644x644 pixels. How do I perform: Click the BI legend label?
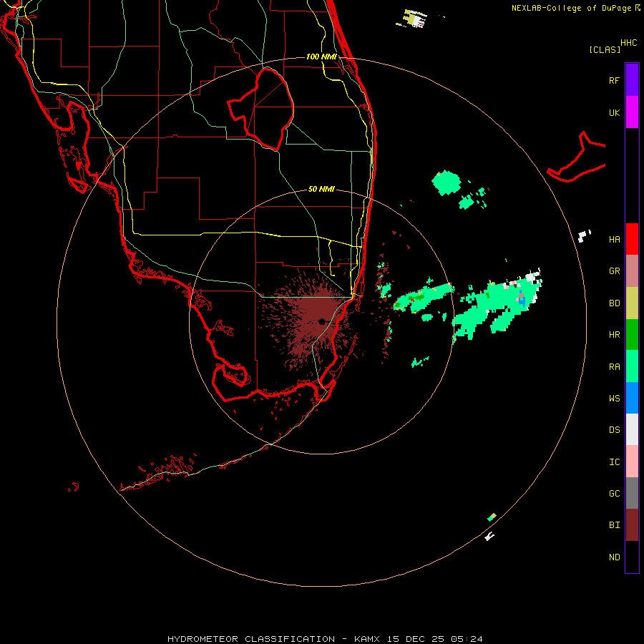pos(614,525)
